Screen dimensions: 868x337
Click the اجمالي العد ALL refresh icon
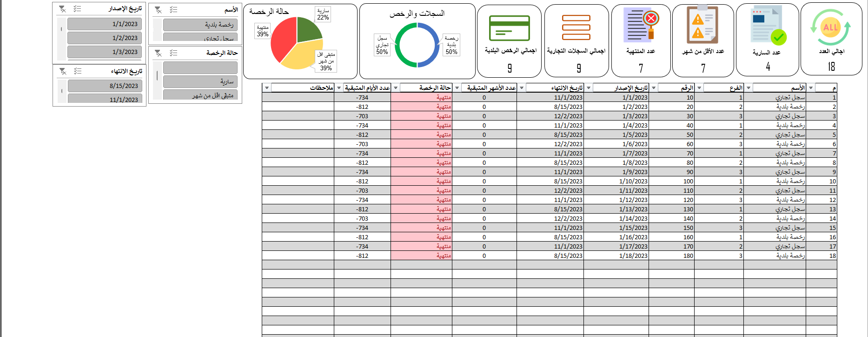[830, 27]
